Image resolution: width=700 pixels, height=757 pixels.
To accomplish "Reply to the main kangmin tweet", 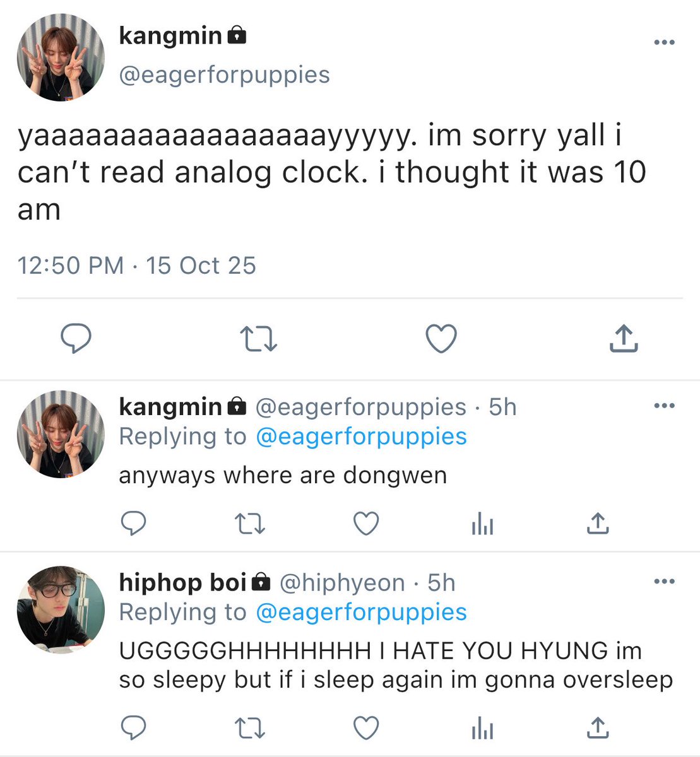I will (x=76, y=339).
